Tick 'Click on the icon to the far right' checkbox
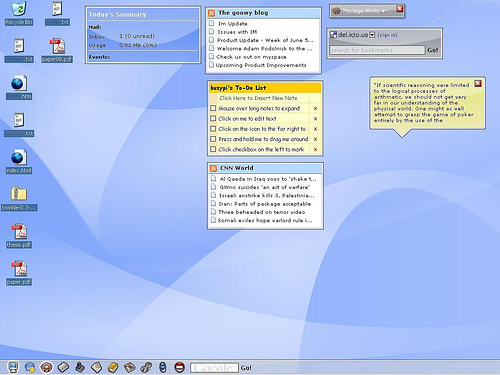500x375 pixels. click(213, 129)
